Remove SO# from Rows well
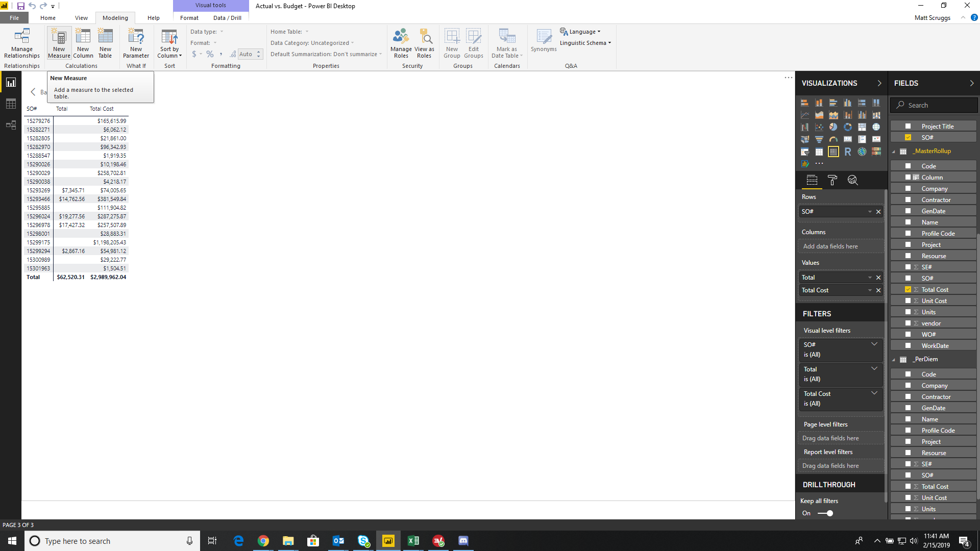 (x=878, y=212)
